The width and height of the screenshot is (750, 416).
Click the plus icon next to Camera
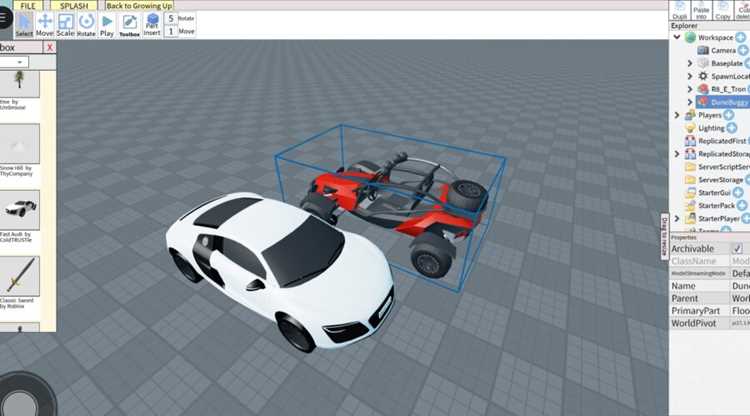(x=743, y=50)
